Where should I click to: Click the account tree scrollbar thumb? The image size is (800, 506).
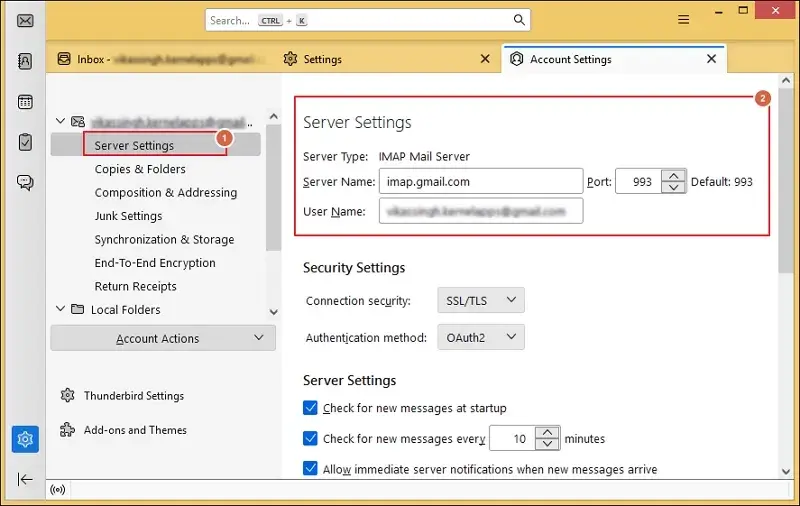pos(273,188)
